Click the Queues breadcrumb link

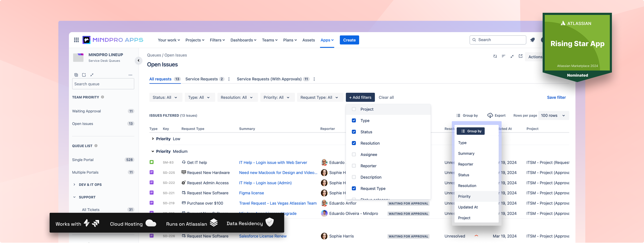tap(154, 55)
